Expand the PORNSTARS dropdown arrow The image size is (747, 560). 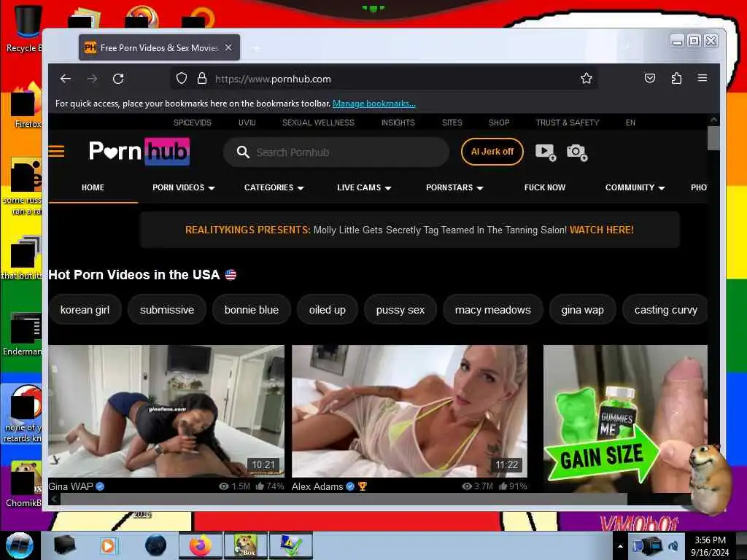coord(480,188)
